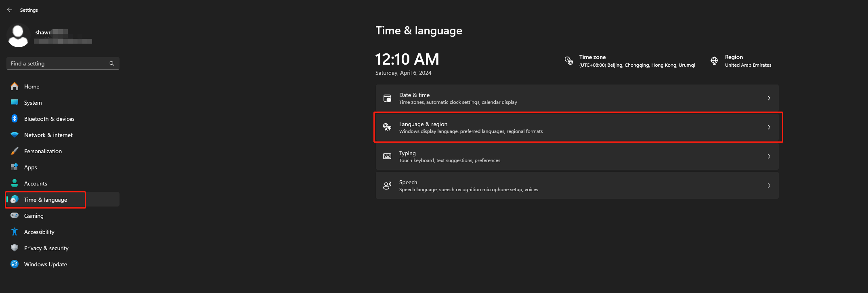This screenshot has height=293, width=868.
Task: Click the Accounts person icon
Action: point(15,183)
